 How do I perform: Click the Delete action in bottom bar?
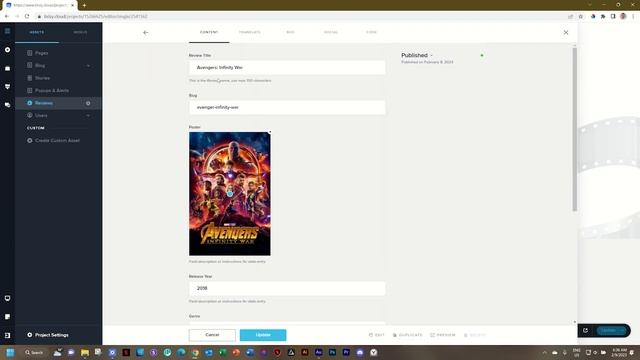(x=475, y=335)
